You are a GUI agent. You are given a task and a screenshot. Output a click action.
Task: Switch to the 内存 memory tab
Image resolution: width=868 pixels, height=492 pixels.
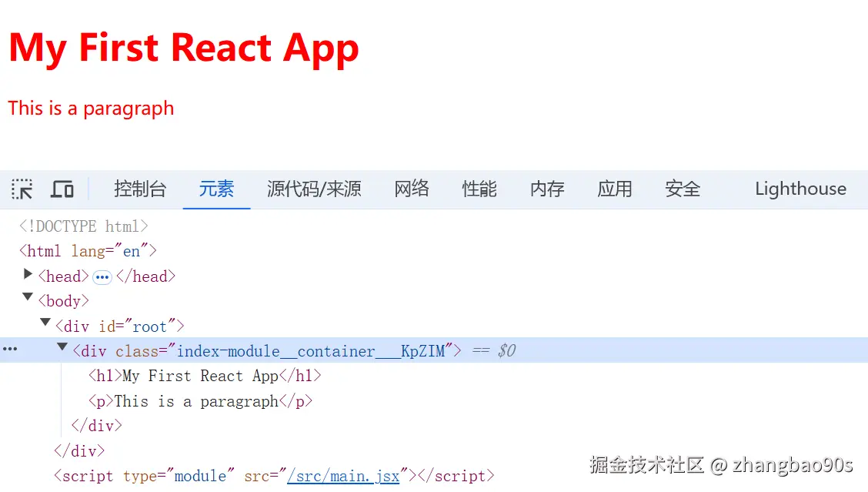(x=547, y=189)
